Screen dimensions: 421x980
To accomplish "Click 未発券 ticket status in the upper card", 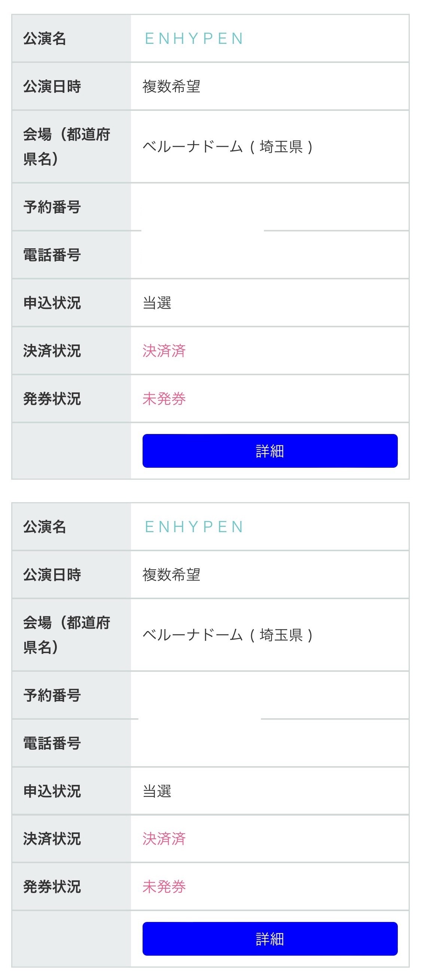I will pyautogui.click(x=164, y=399).
